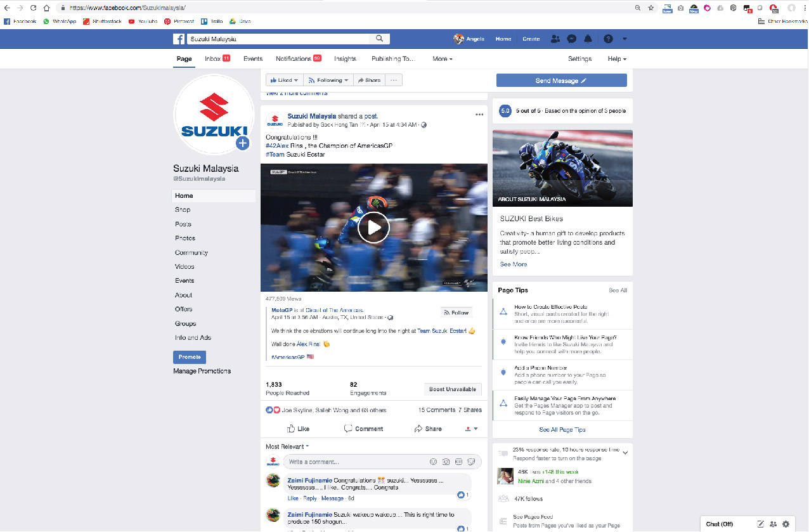Expand the More dropdown tab
This screenshot has width=809, height=532.
443,59
